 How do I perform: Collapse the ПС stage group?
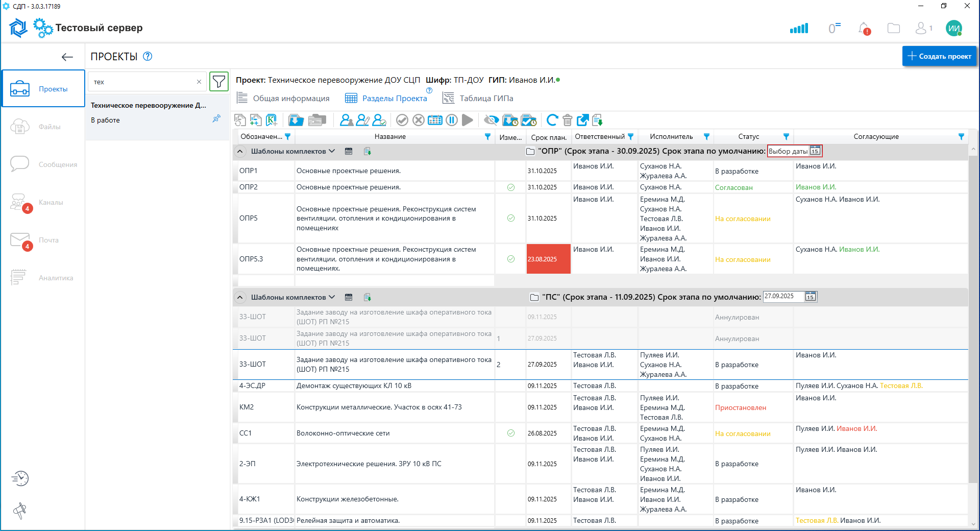[x=240, y=297]
